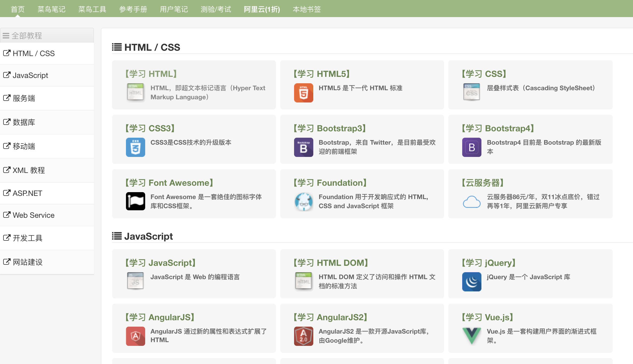Click the blue jQuery swirl icon
633x364 pixels.
coord(472,282)
